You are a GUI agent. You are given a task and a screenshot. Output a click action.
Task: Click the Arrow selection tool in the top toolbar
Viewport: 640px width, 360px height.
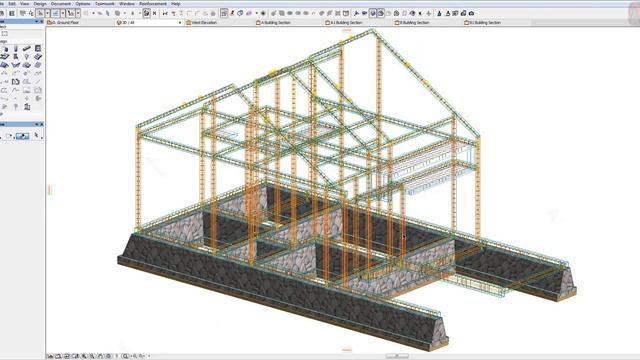[x=40, y=13]
